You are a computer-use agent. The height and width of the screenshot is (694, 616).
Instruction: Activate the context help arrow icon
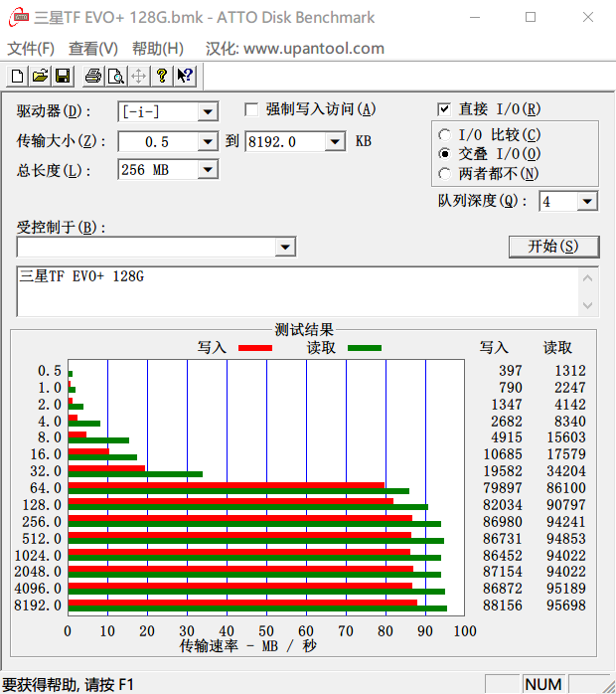[x=185, y=76]
